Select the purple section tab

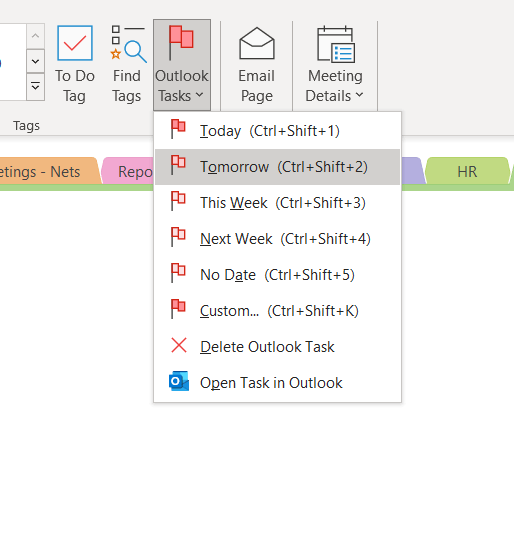413,171
